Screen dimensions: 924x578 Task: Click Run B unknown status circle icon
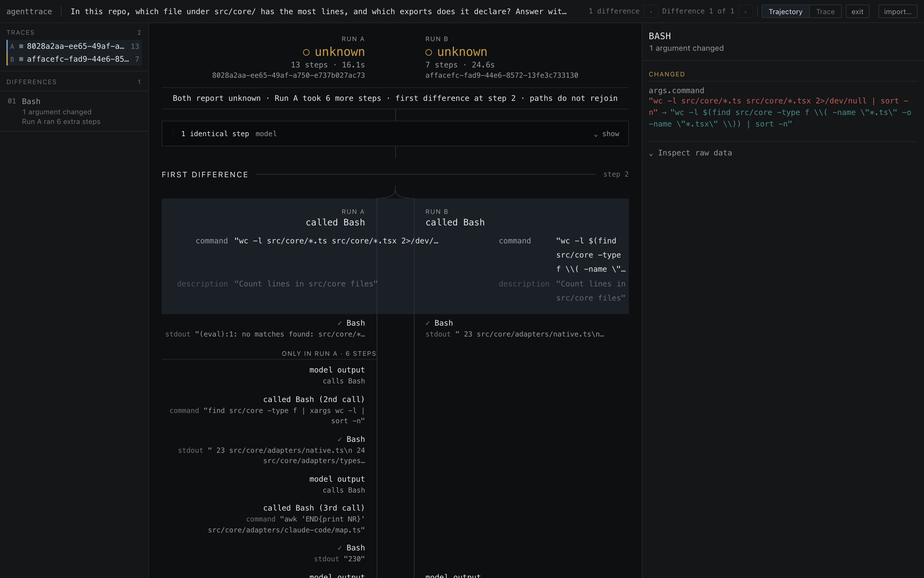click(429, 52)
